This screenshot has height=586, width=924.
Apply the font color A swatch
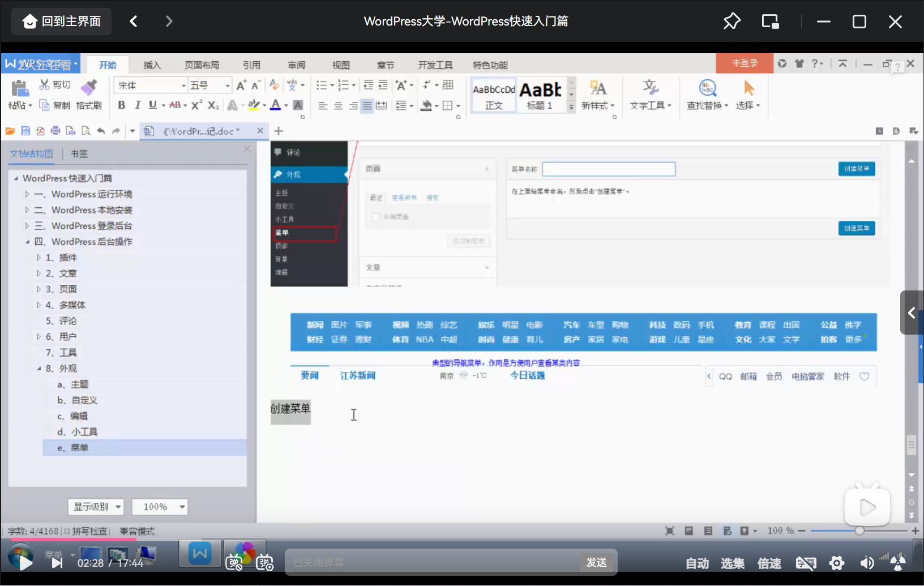276,105
